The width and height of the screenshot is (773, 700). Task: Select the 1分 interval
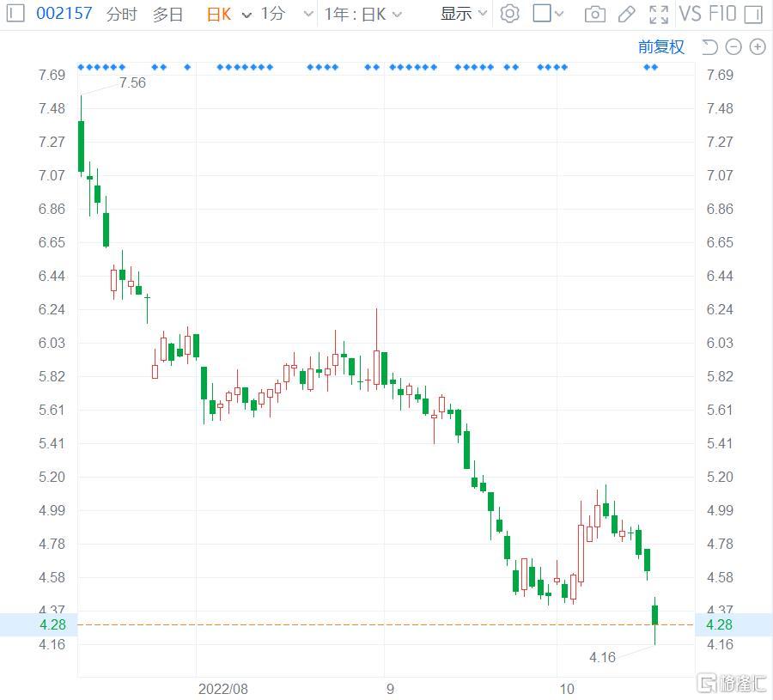272,14
